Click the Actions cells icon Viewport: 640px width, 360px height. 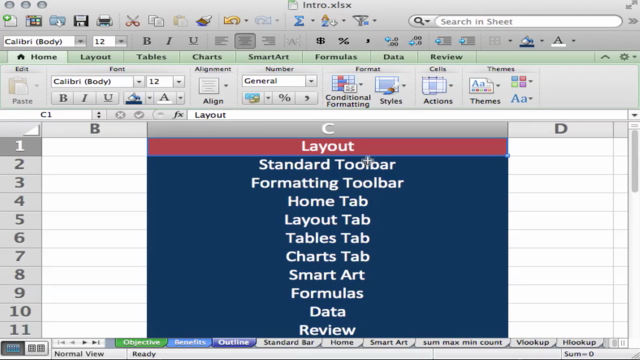434,85
